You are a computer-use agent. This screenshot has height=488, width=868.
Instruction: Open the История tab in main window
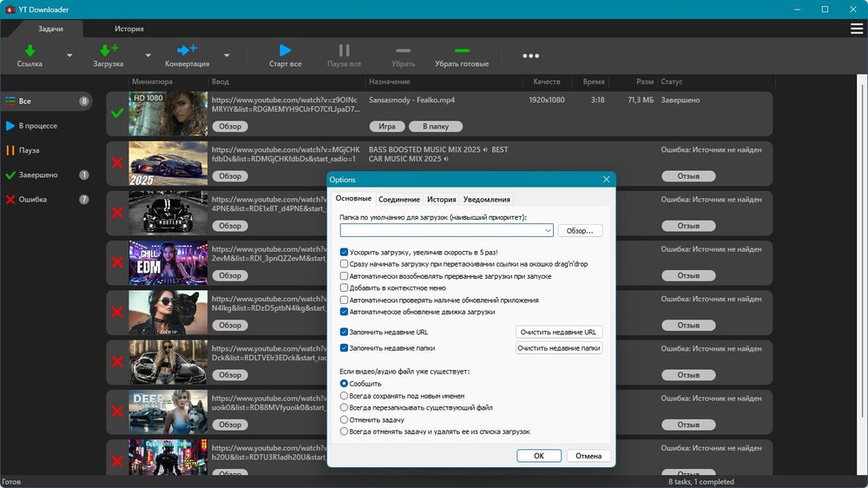pos(128,29)
